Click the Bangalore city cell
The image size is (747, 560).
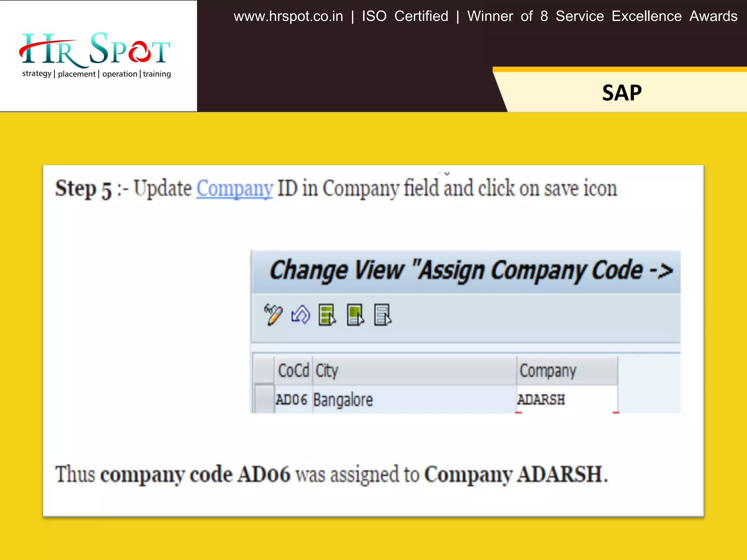[x=414, y=400]
